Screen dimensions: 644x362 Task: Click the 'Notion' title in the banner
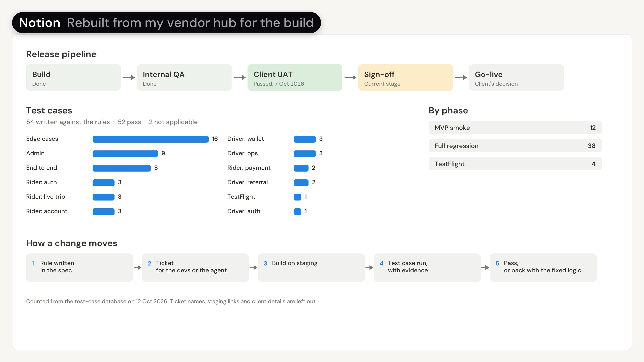point(40,23)
